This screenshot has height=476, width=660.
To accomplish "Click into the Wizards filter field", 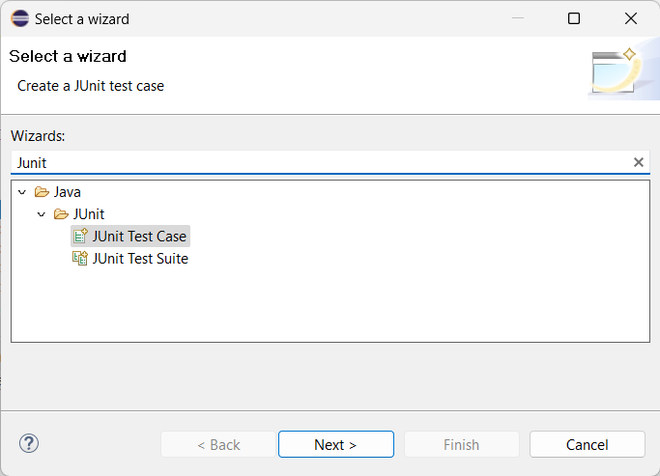I will (x=320, y=162).
